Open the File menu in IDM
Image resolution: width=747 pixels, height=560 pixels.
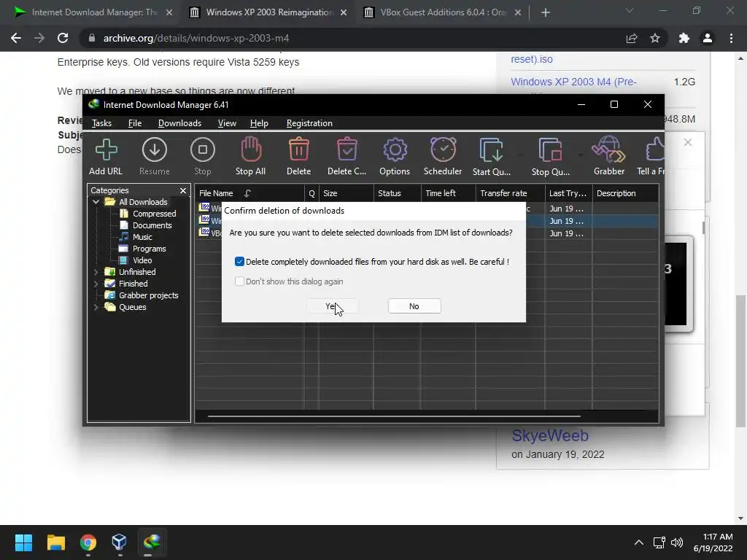(x=135, y=122)
